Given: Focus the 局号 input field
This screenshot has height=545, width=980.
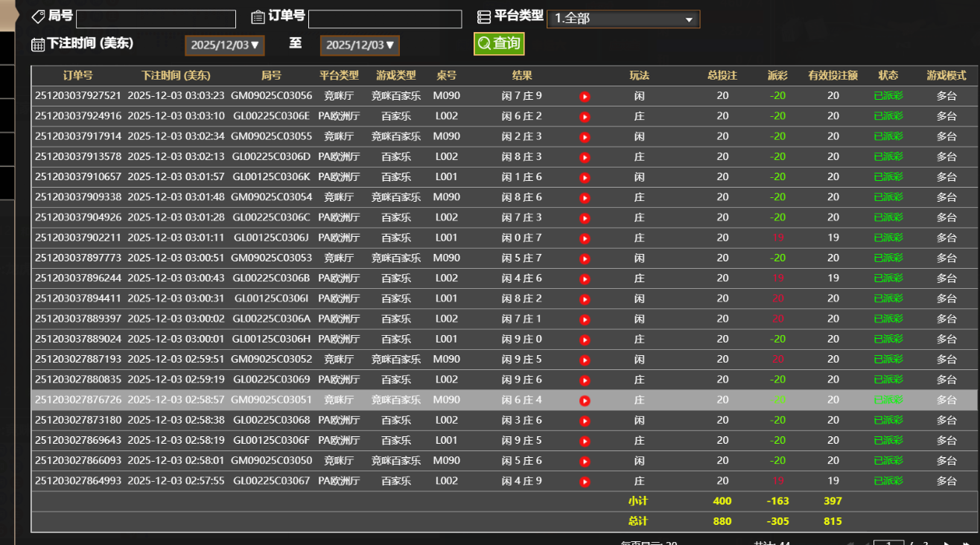Looking at the screenshot, I should point(156,19).
